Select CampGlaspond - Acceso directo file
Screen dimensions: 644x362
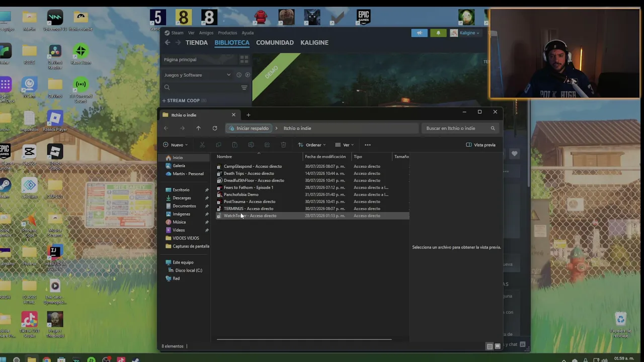pyautogui.click(x=312, y=166)
